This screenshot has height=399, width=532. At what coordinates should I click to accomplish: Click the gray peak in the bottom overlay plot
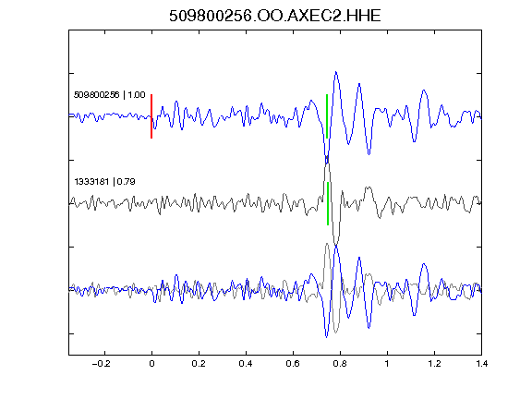pos(327,244)
